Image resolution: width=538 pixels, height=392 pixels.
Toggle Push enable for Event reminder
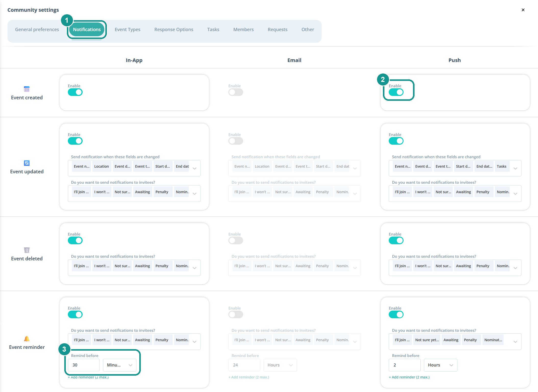pos(396,315)
